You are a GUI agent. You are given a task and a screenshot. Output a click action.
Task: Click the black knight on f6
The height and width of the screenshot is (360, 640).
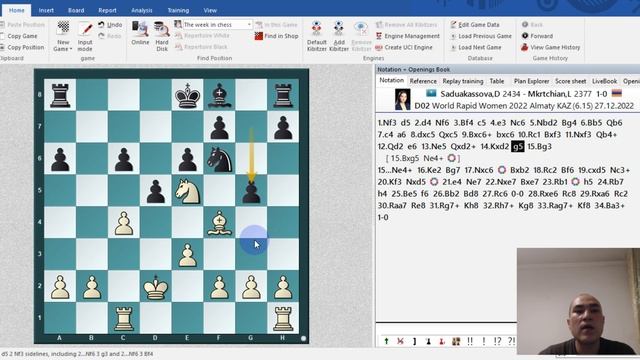219,159
